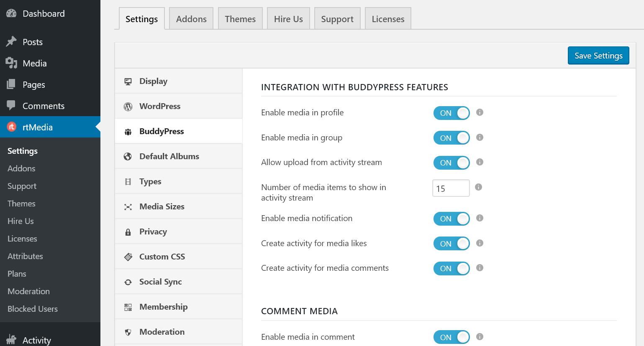
Task: Open Blocked Users from sidebar
Action: [x=32, y=309]
